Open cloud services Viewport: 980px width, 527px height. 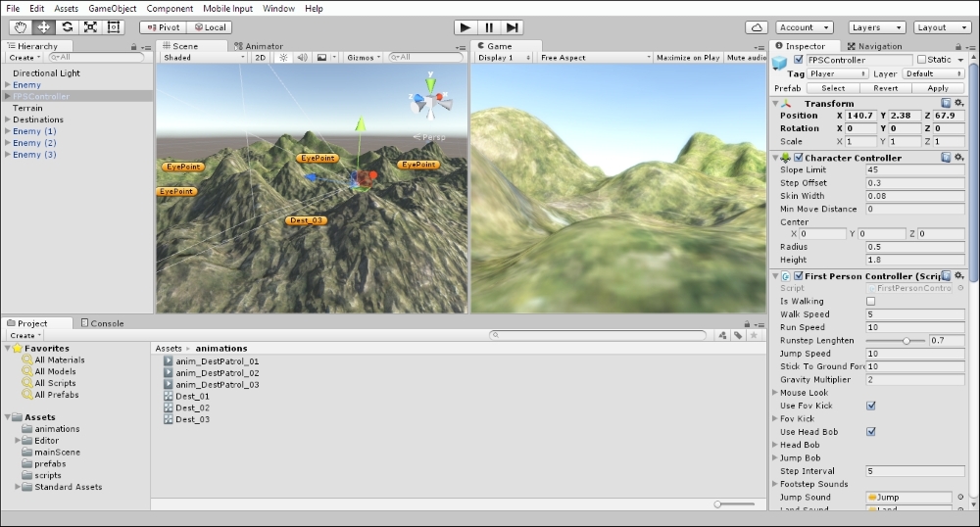pos(757,27)
